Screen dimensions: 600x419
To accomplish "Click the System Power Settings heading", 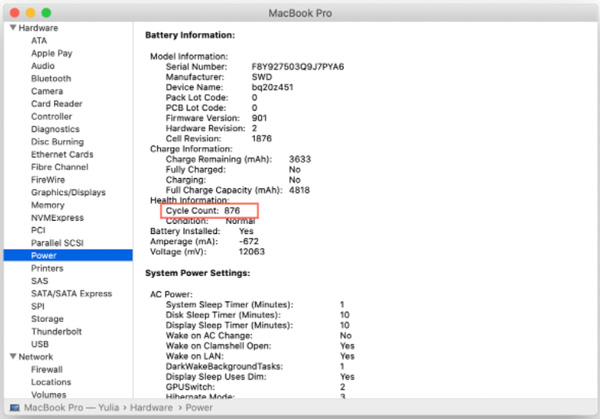I will coord(198,273).
